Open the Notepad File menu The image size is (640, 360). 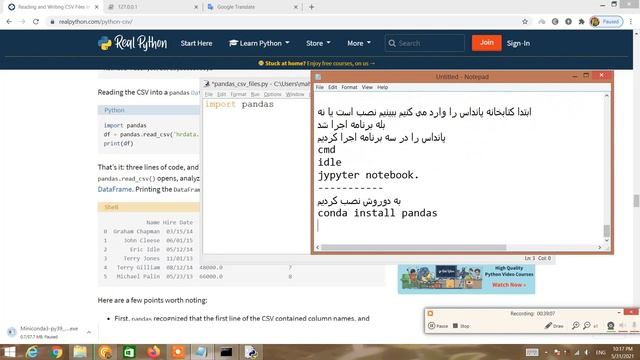click(320, 87)
